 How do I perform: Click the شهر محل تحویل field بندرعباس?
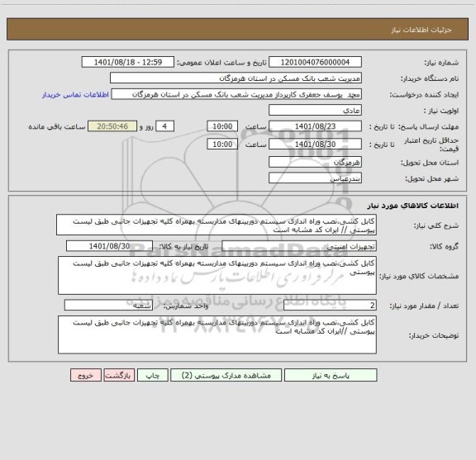pos(315,178)
